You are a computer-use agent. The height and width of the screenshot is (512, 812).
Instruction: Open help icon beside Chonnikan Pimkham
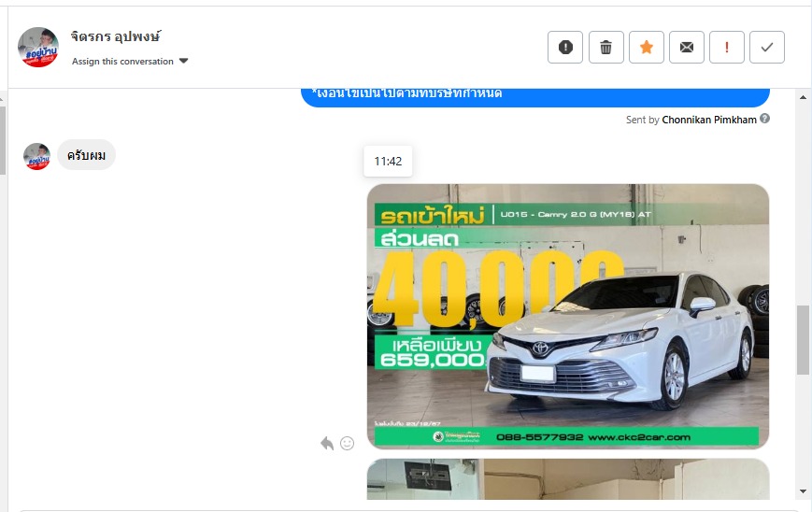click(x=764, y=119)
